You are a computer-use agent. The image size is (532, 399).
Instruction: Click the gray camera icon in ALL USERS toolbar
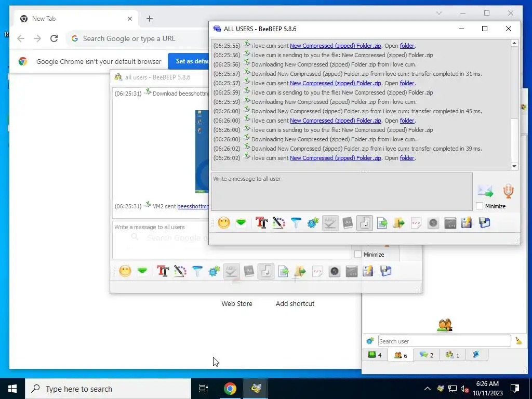tap(433, 223)
